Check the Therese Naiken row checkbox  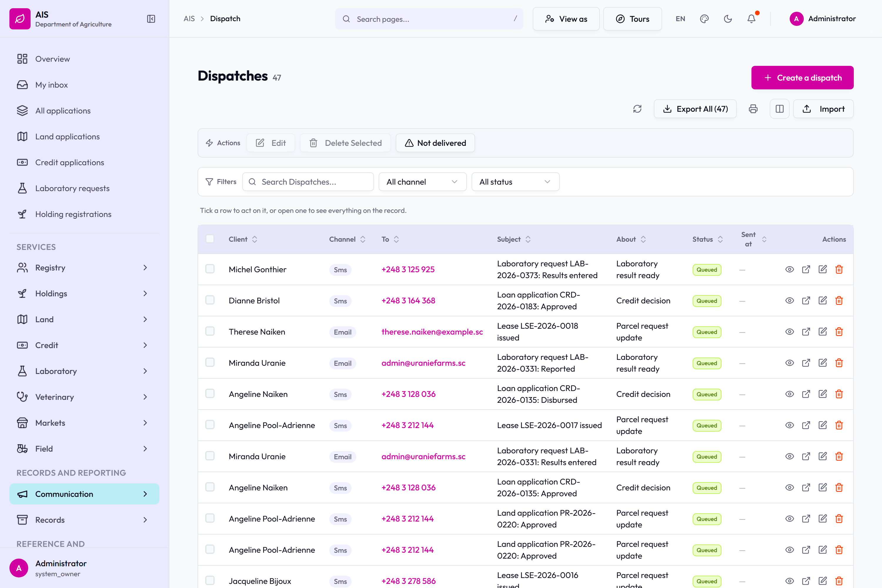click(210, 331)
